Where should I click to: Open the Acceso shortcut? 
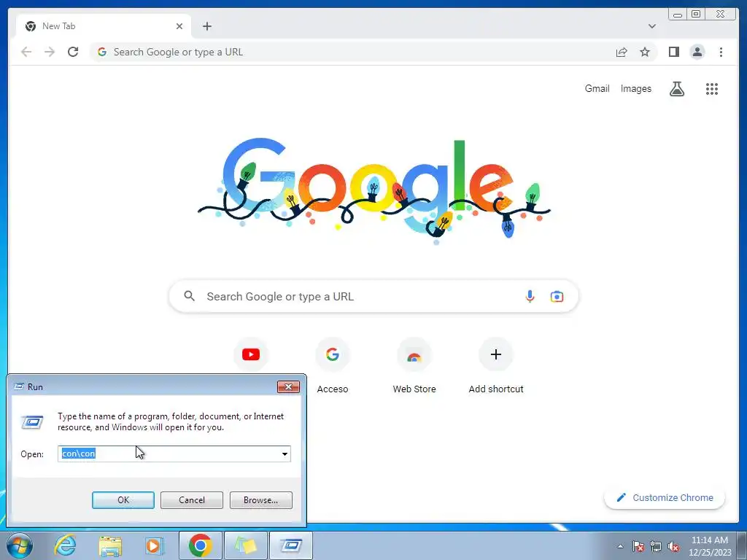(333, 366)
